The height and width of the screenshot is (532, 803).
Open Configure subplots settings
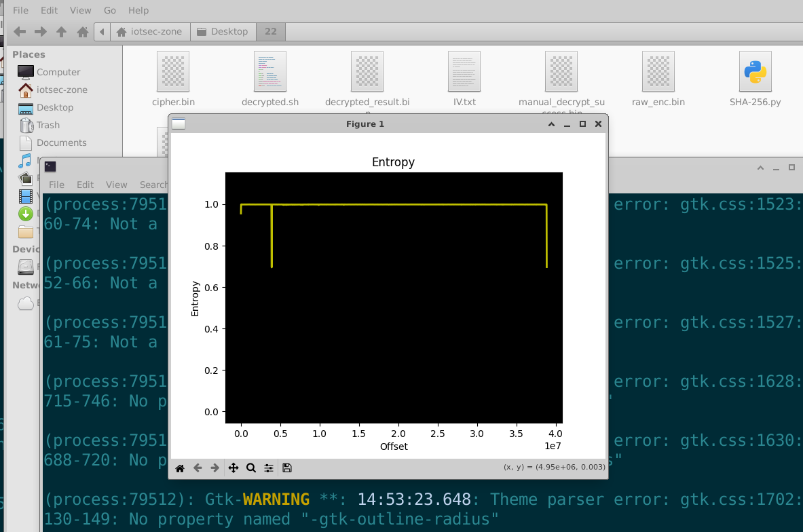point(269,468)
